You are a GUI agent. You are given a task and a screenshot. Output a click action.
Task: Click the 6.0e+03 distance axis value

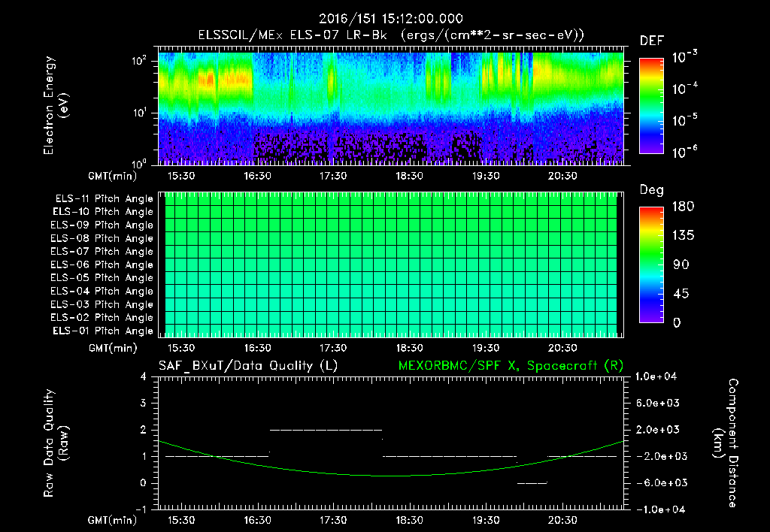658,403
